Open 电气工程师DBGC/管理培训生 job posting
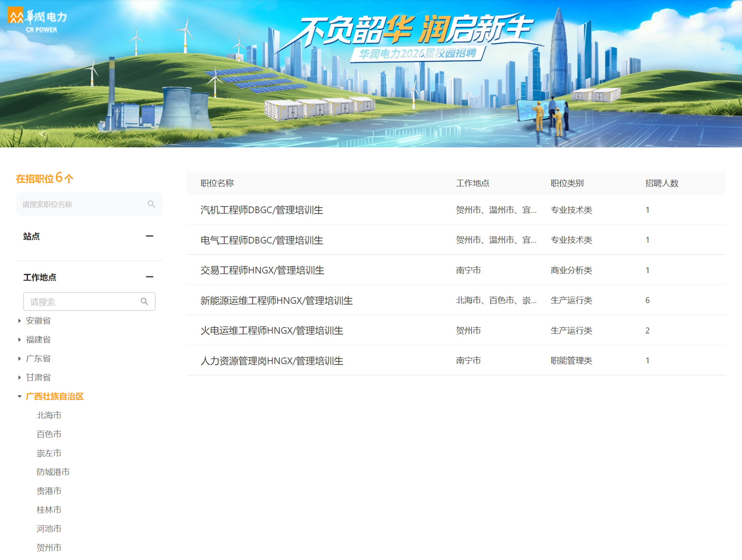The image size is (742, 560). tap(262, 240)
